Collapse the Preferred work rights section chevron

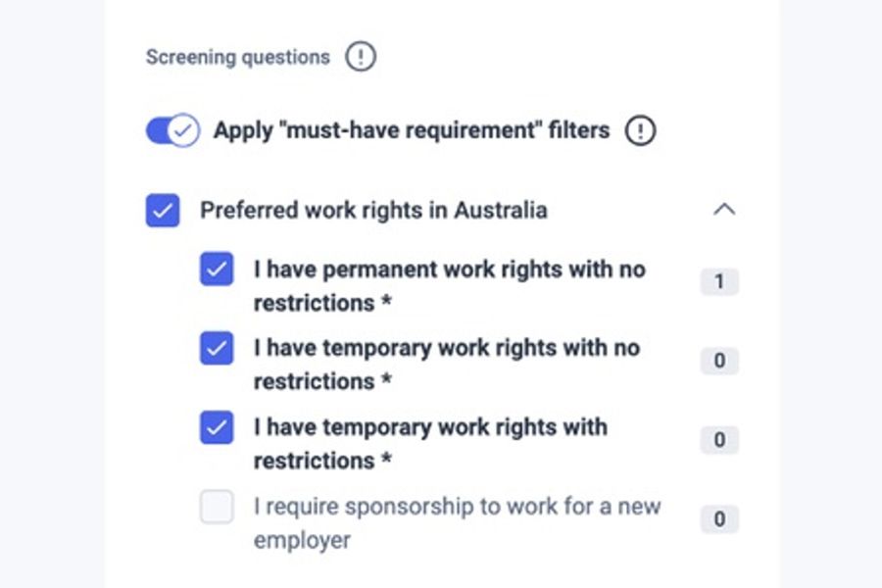(x=724, y=210)
